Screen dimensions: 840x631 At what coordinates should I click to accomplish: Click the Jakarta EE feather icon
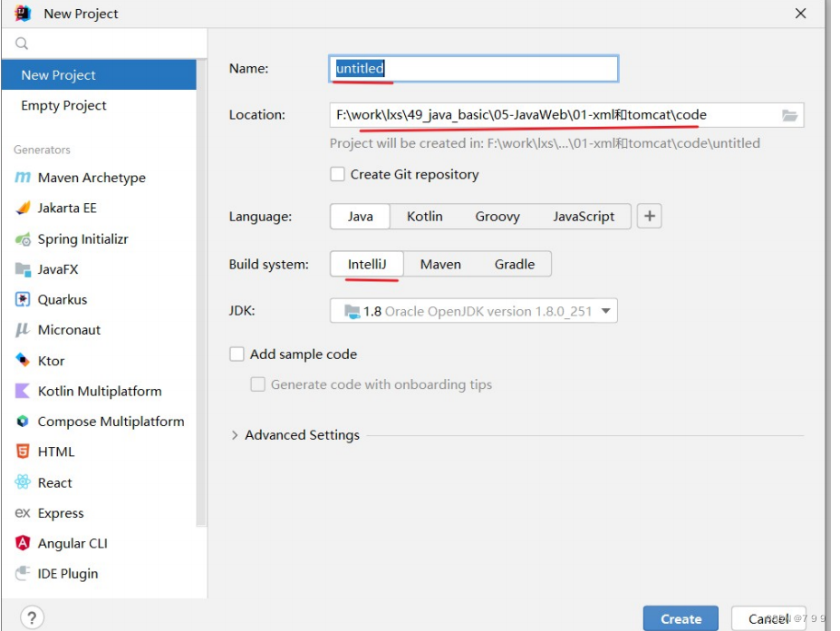click(x=23, y=208)
